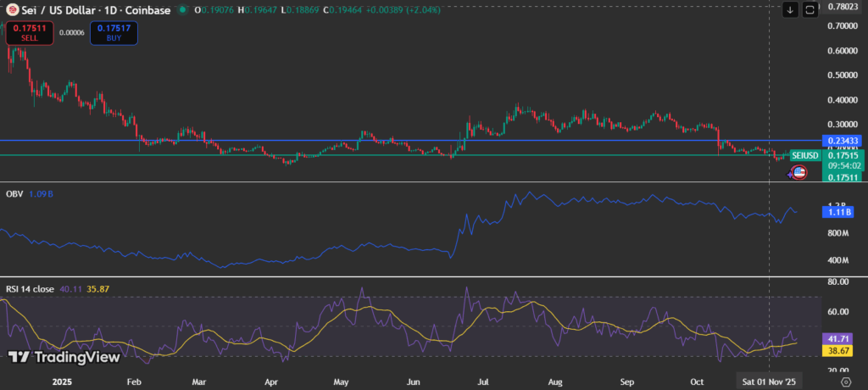Click the blue 0.23433 price label
This screenshot has height=390, width=868.
[x=844, y=141]
